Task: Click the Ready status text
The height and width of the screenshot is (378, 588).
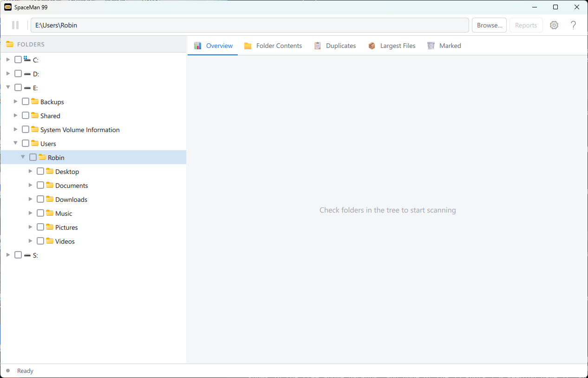Action: point(25,371)
